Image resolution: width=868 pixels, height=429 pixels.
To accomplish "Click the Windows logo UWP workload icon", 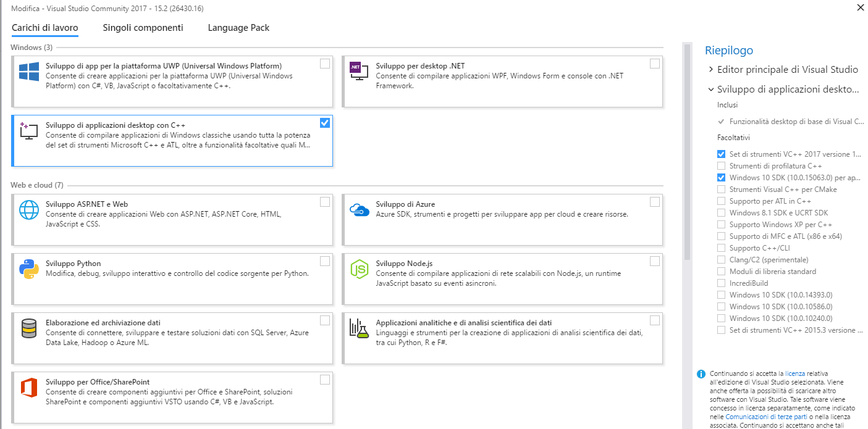I will pyautogui.click(x=28, y=72).
